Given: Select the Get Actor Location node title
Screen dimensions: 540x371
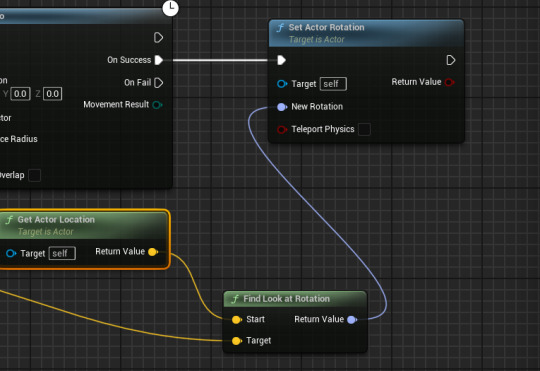Looking at the screenshot, I should (x=56, y=219).
